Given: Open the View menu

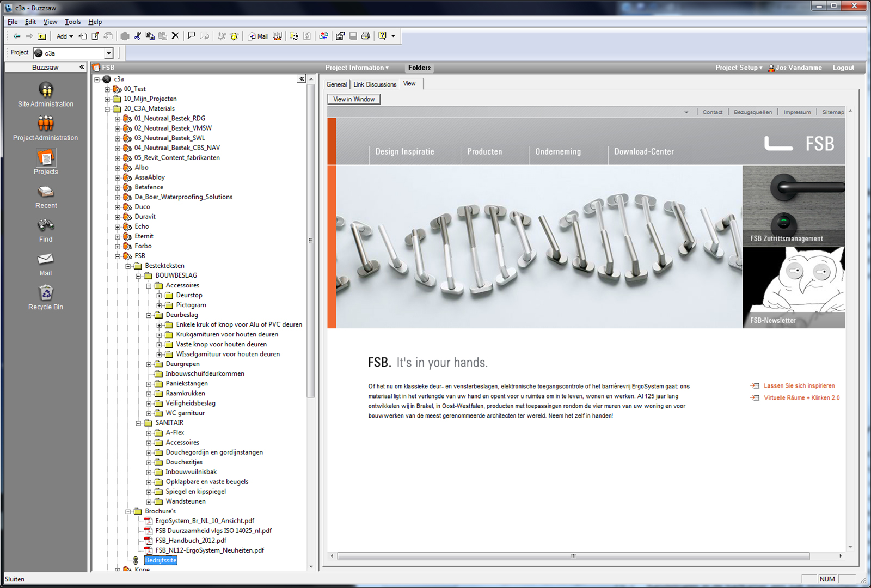Looking at the screenshot, I should coord(50,22).
